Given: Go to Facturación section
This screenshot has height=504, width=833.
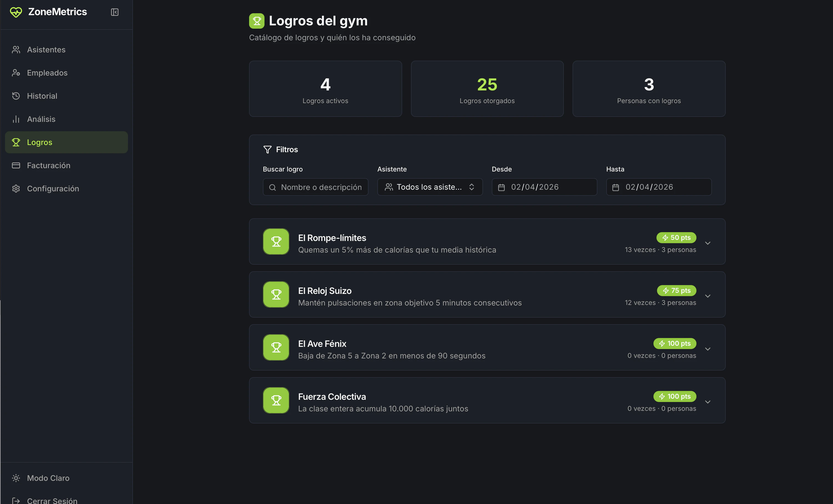Looking at the screenshot, I should [49, 165].
